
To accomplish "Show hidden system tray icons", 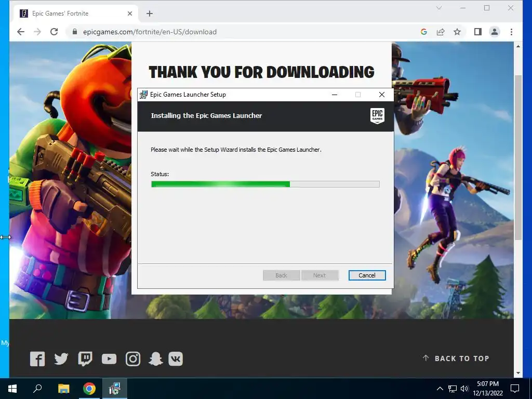I will (440, 389).
